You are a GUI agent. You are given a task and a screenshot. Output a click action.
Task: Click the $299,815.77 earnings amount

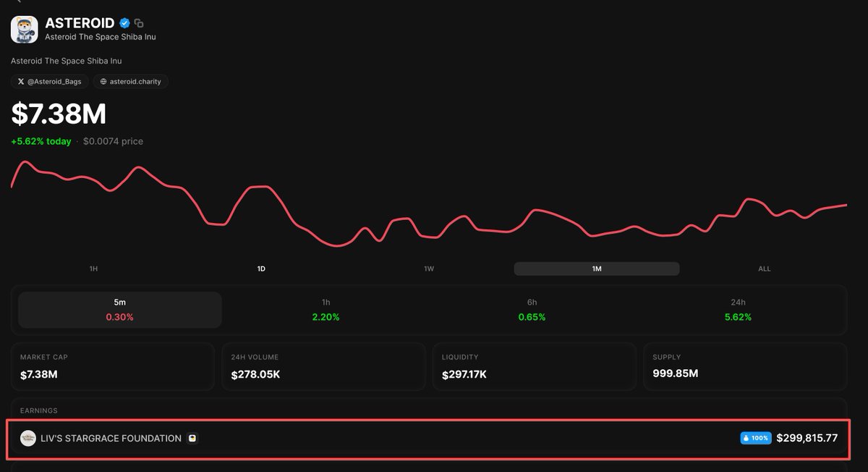[807, 438]
